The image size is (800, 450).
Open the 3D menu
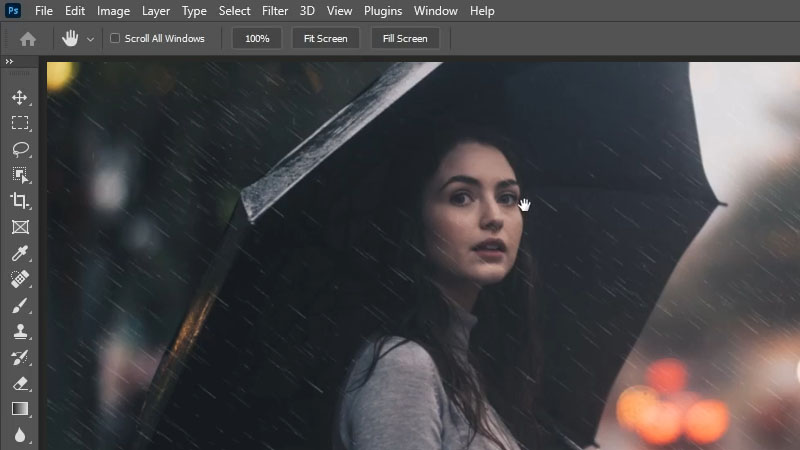(x=307, y=11)
